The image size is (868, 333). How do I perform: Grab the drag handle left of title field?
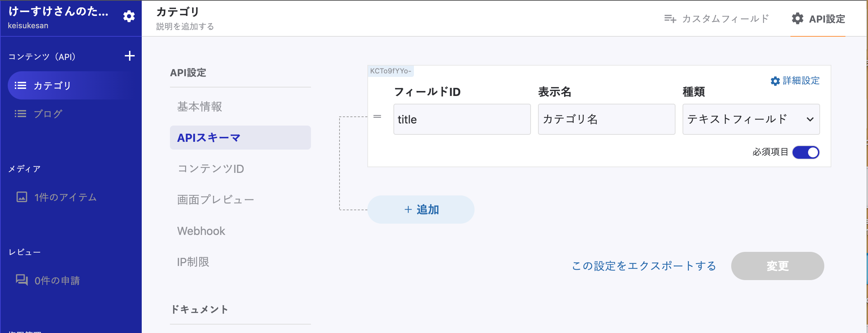tap(377, 116)
